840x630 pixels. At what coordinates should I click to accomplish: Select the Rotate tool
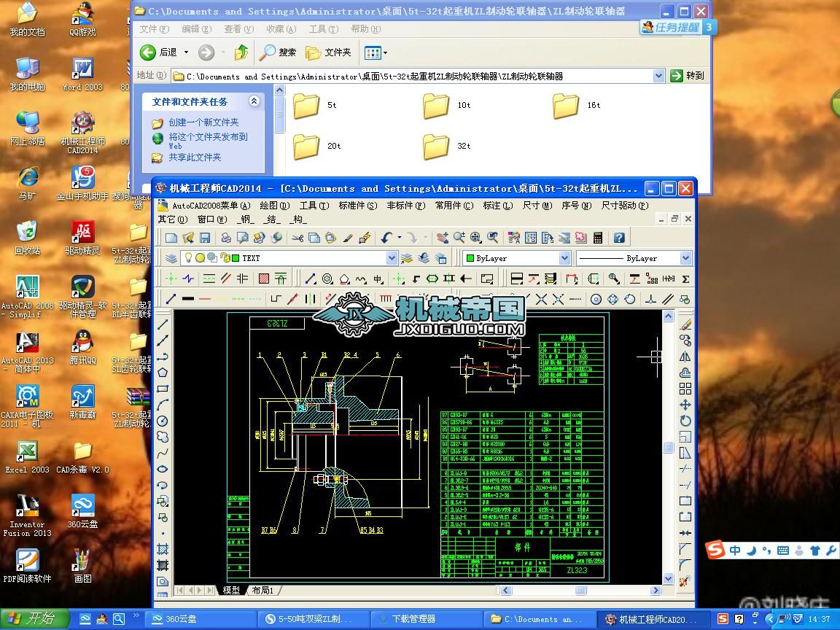point(685,421)
